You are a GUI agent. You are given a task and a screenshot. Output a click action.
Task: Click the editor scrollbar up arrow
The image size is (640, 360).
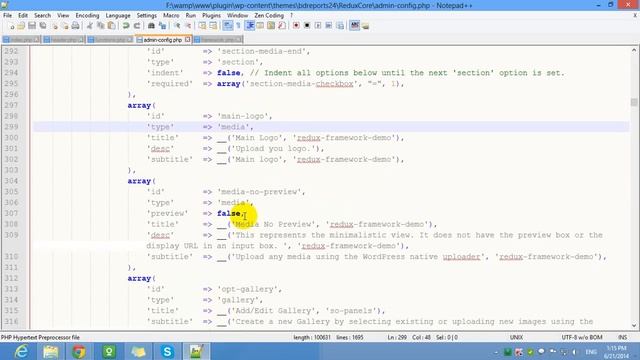coord(634,50)
